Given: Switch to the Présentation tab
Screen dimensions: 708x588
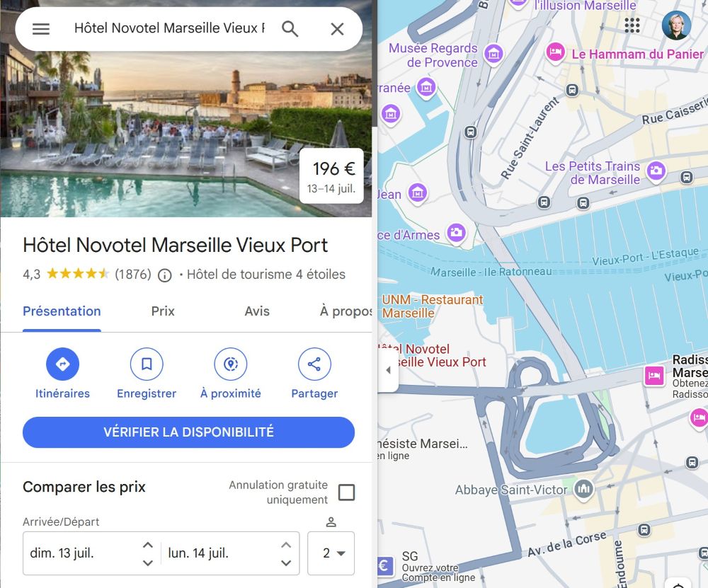Looking at the screenshot, I should [62, 311].
